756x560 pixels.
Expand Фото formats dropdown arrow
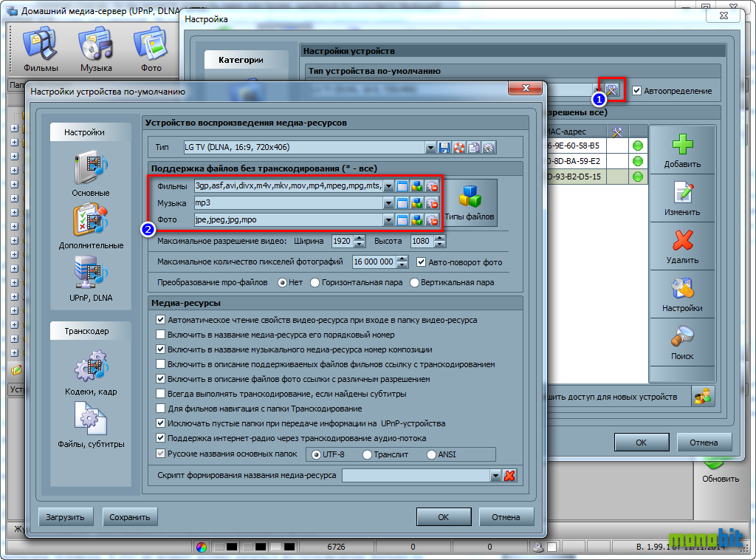(x=388, y=220)
